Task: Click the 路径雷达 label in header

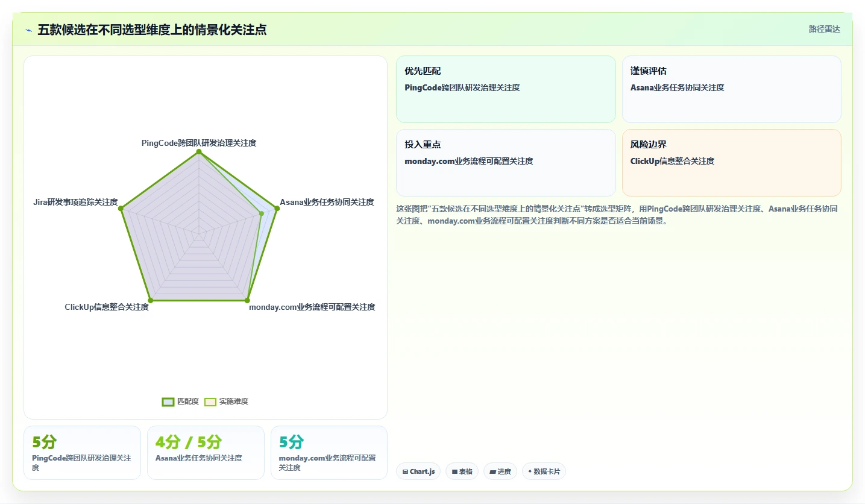Action: pos(824,29)
